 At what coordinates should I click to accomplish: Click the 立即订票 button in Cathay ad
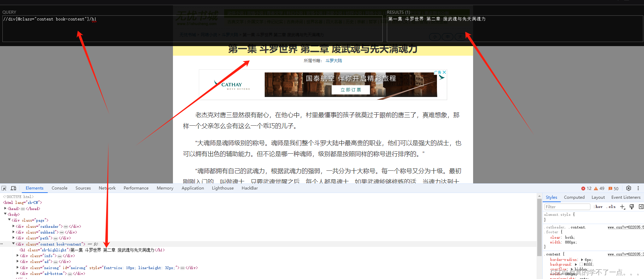click(351, 90)
